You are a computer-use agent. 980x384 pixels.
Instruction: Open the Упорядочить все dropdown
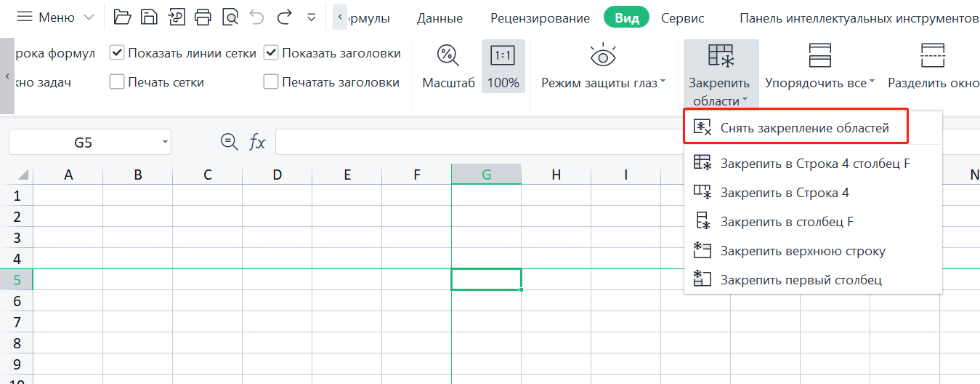[x=872, y=83]
